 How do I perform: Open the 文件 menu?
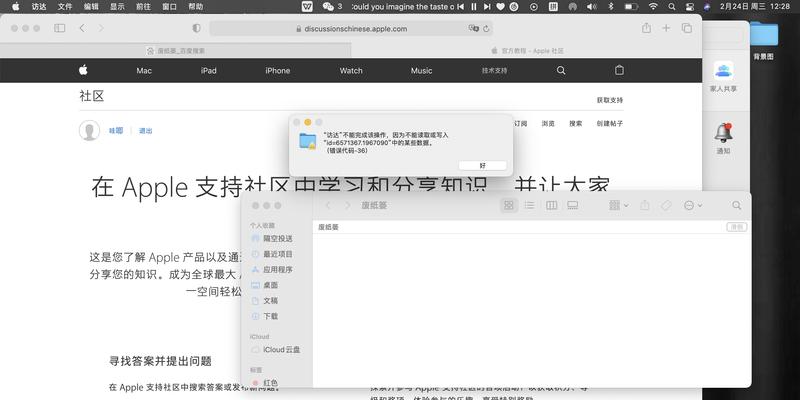pyautogui.click(x=65, y=7)
